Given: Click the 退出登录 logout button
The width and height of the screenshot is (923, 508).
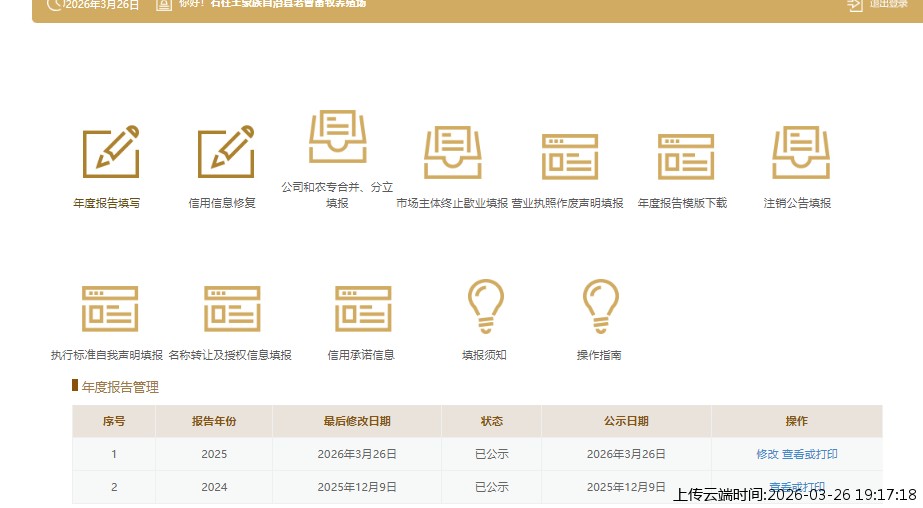Looking at the screenshot, I should pyautogui.click(x=869, y=4).
